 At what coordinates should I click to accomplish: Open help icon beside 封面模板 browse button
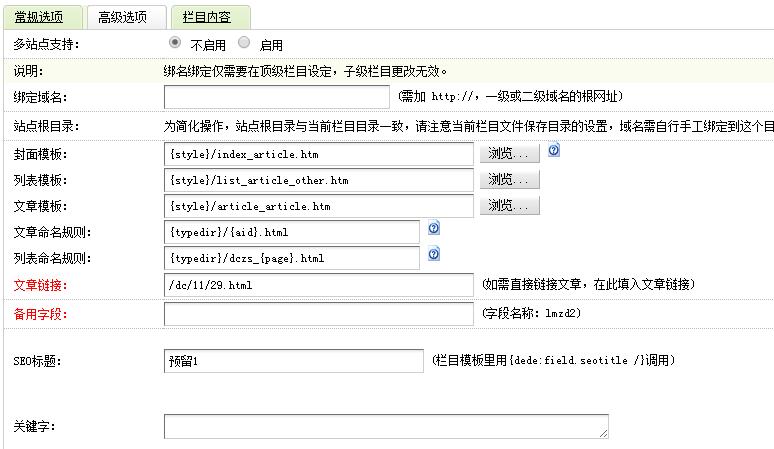tap(554, 150)
